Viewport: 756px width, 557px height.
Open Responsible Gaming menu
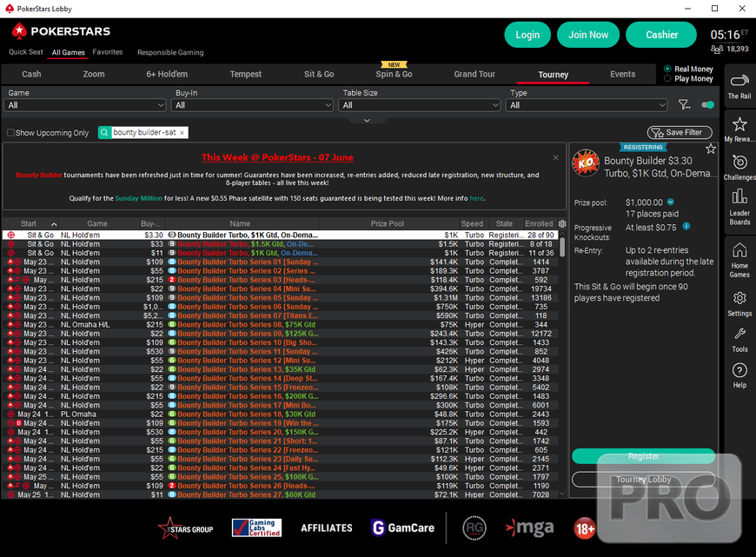tap(170, 52)
